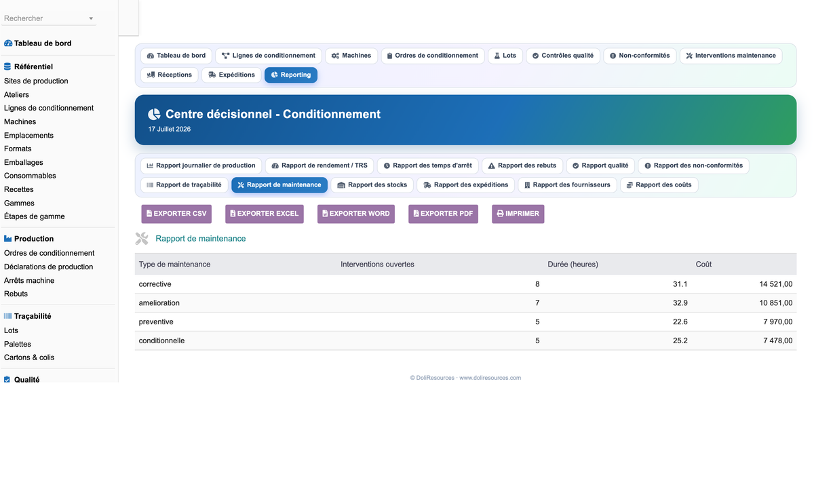Switch to the Lots tab

click(505, 56)
